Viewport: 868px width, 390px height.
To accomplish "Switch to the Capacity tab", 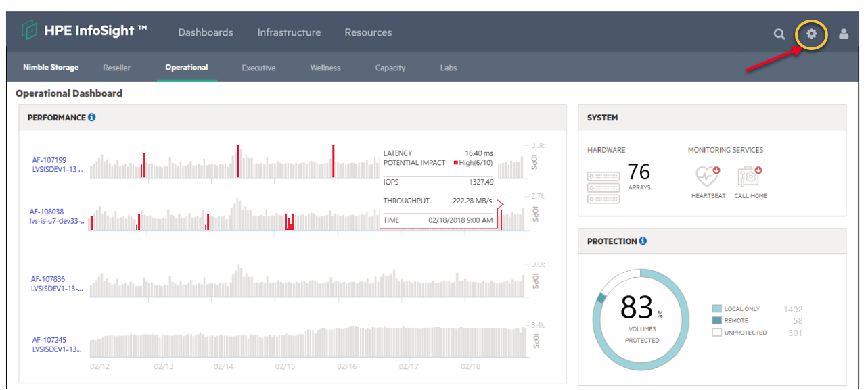I will click(390, 68).
